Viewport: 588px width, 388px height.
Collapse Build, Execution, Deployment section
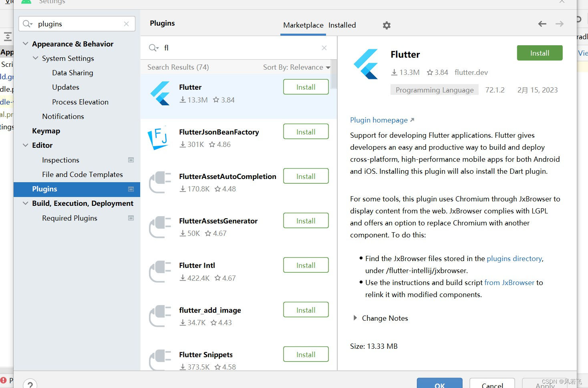tap(26, 203)
